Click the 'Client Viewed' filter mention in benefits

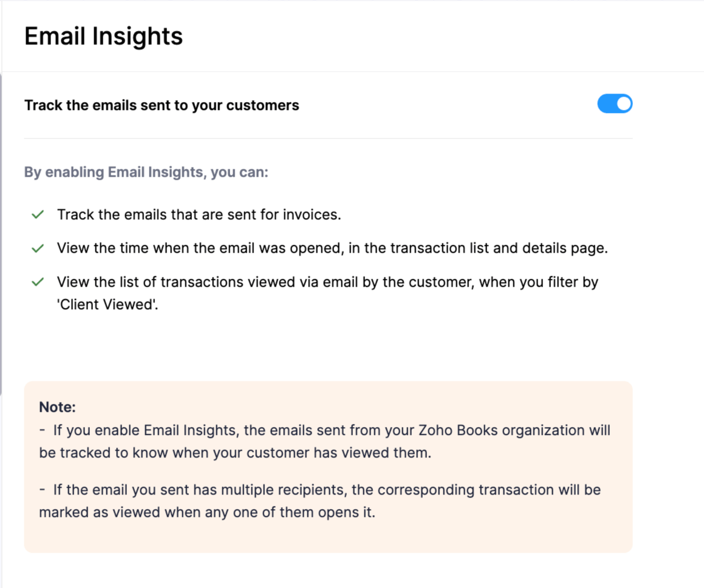100,304
